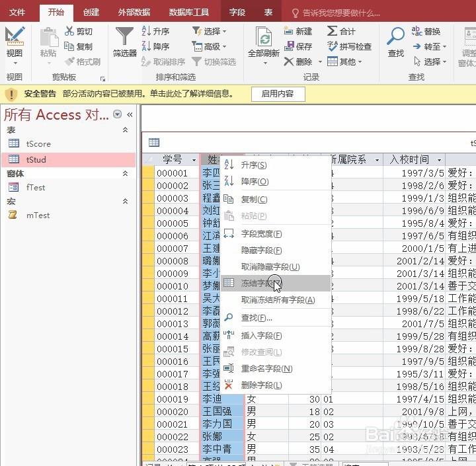This screenshot has height=466, width=476.
Task: Open navigation pane category dropdown arrow
Action: (x=117, y=114)
